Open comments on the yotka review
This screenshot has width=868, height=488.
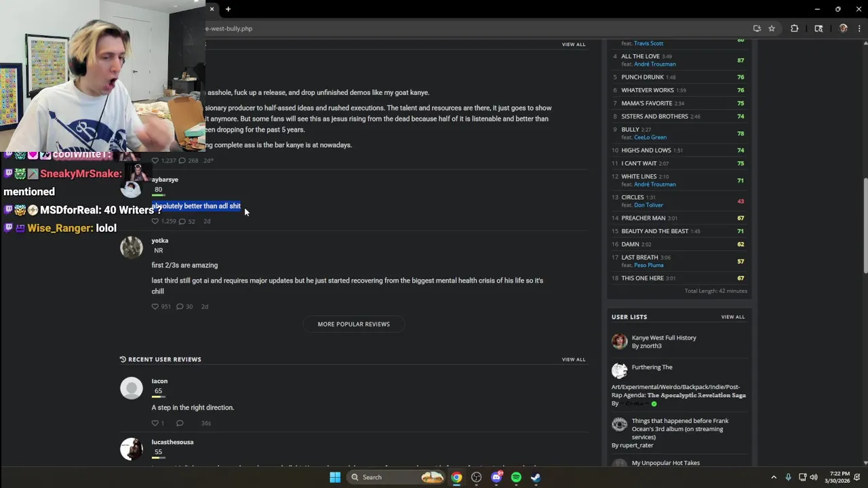[180, 306]
